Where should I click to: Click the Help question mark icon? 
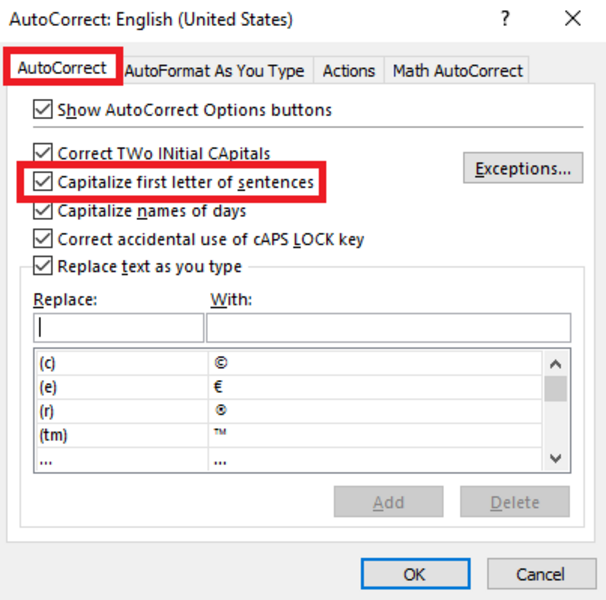tap(507, 19)
